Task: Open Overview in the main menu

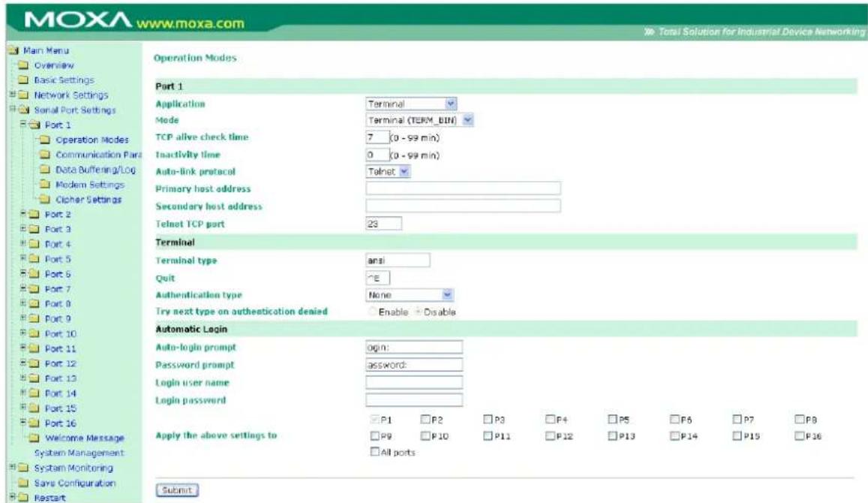Action: [54, 65]
